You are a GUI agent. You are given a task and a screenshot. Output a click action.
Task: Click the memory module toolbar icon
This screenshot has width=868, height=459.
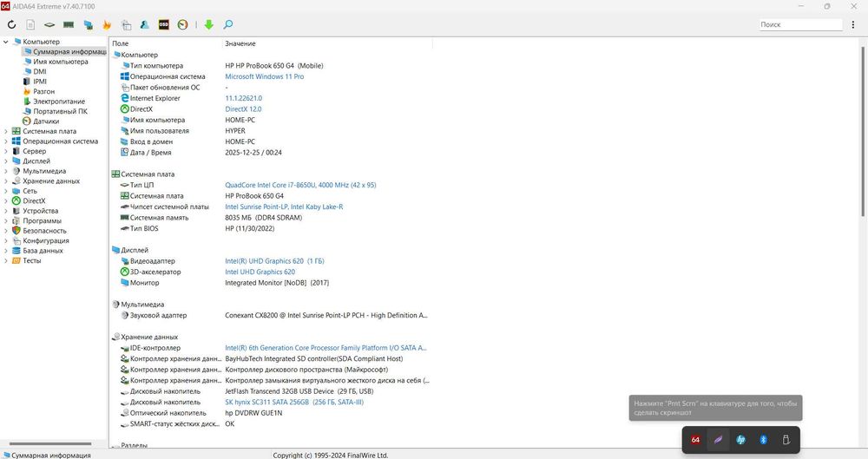click(x=69, y=24)
